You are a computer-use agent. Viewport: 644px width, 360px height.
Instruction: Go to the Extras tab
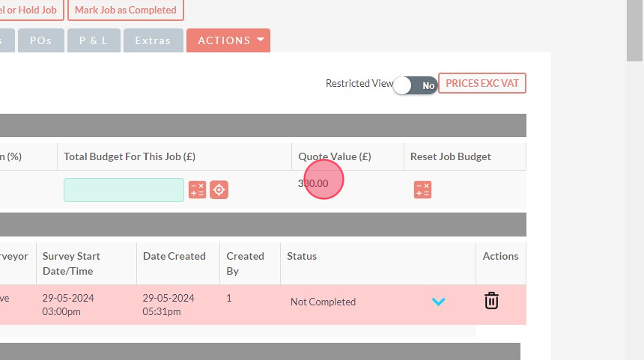click(153, 40)
